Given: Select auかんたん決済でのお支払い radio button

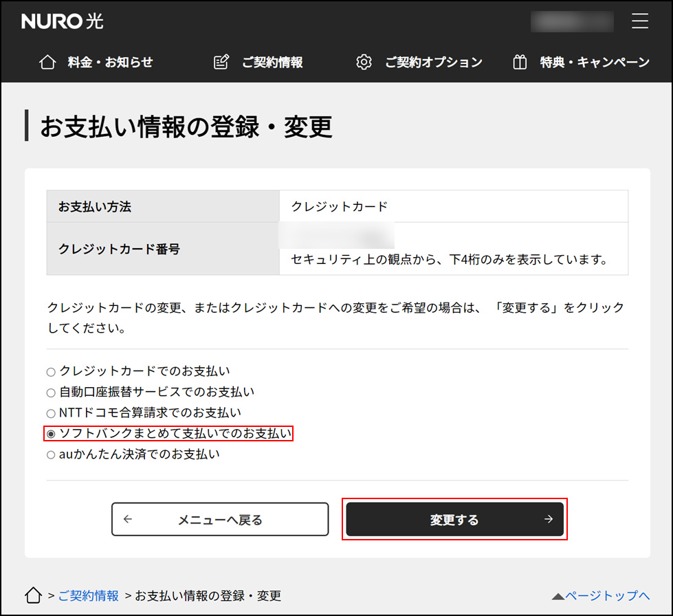Looking at the screenshot, I should pyautogui.click(x=51, y=454).
